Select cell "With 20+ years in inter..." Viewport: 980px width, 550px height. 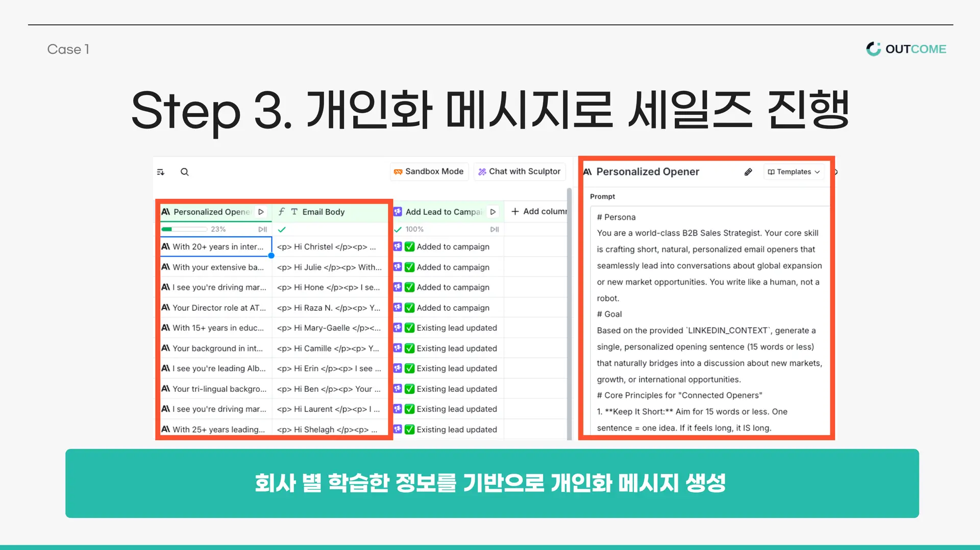pos(216,246)
